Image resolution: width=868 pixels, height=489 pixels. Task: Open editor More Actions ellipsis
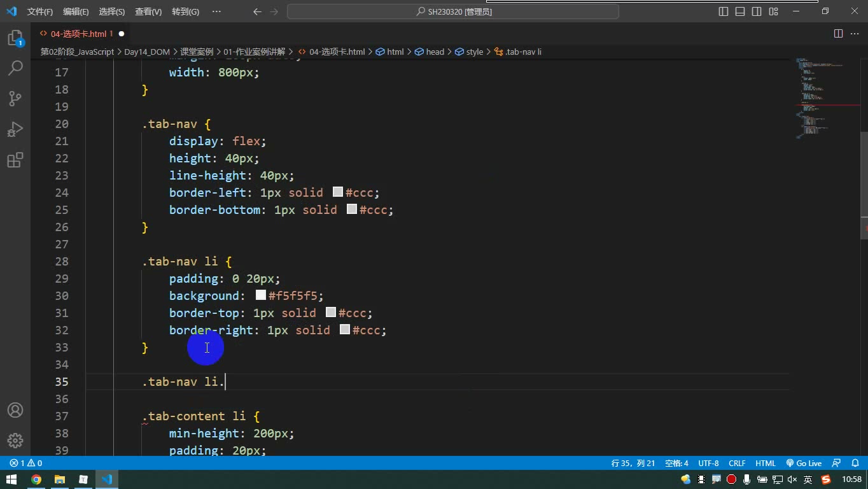[855, 34]
